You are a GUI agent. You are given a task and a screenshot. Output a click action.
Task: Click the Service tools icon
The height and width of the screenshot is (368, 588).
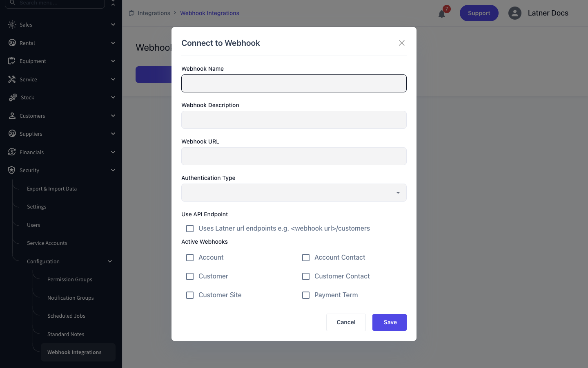click(12, 79)
